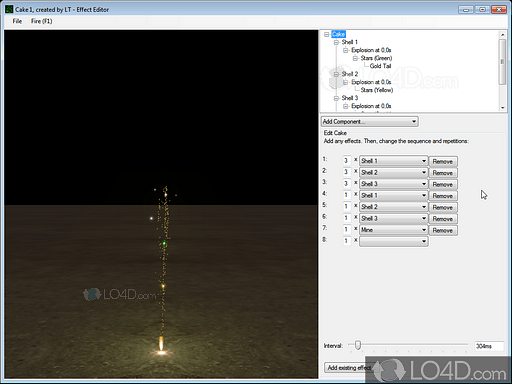
Task: Click repetition count field for row 8
Action: [x=347, y=241]
